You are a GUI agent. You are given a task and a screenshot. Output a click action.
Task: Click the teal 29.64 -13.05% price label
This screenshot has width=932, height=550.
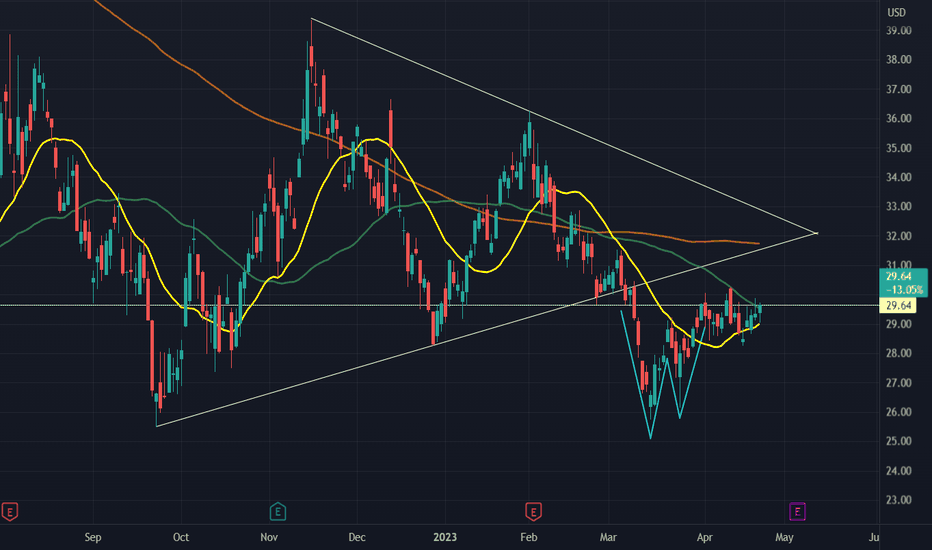(903, 282)
